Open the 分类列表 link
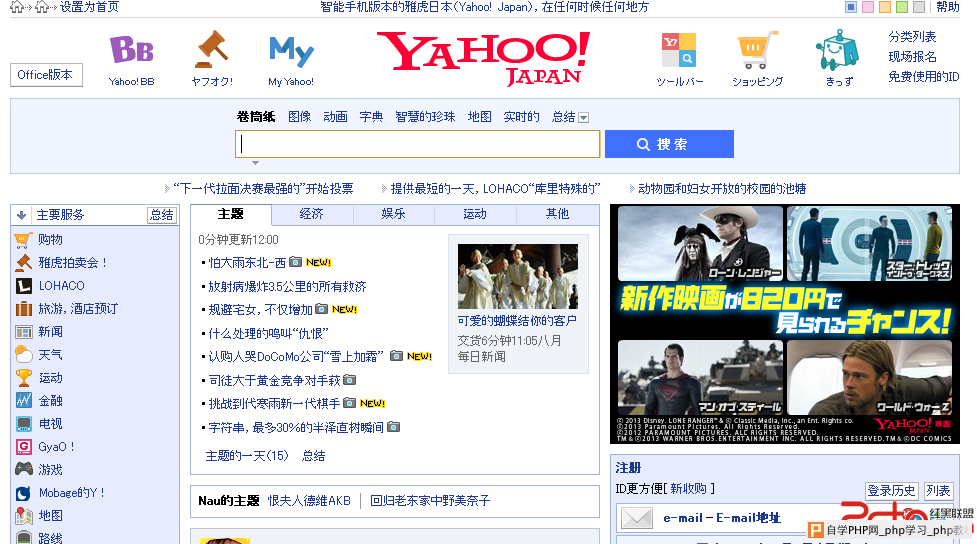Screen dimensions: 977x544 (x=912, y=37)
